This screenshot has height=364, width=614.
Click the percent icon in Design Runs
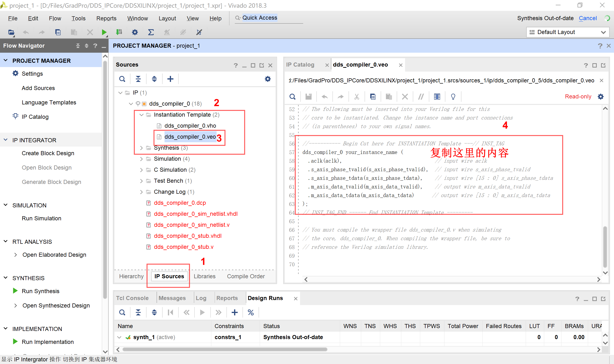[250, 312]
